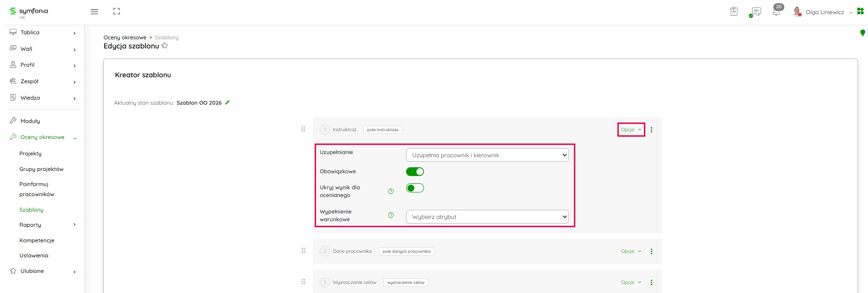Open three-dot menu for Instruktaż section
The image size is (868, 293).
(651, 130)
